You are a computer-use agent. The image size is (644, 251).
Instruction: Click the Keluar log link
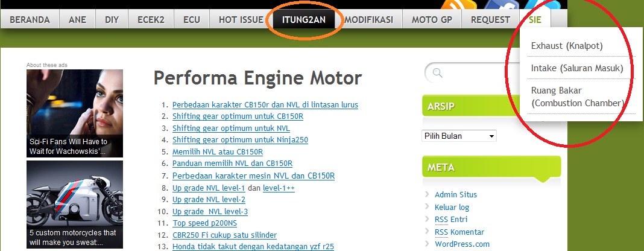[452, 207]
